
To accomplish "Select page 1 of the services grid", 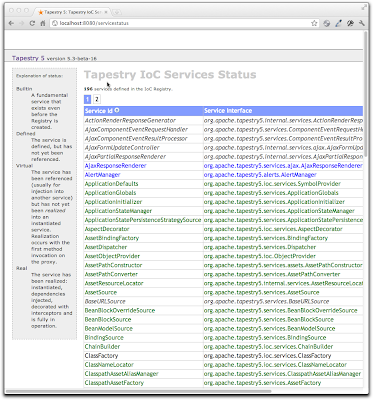I will (x=87, y=99).
